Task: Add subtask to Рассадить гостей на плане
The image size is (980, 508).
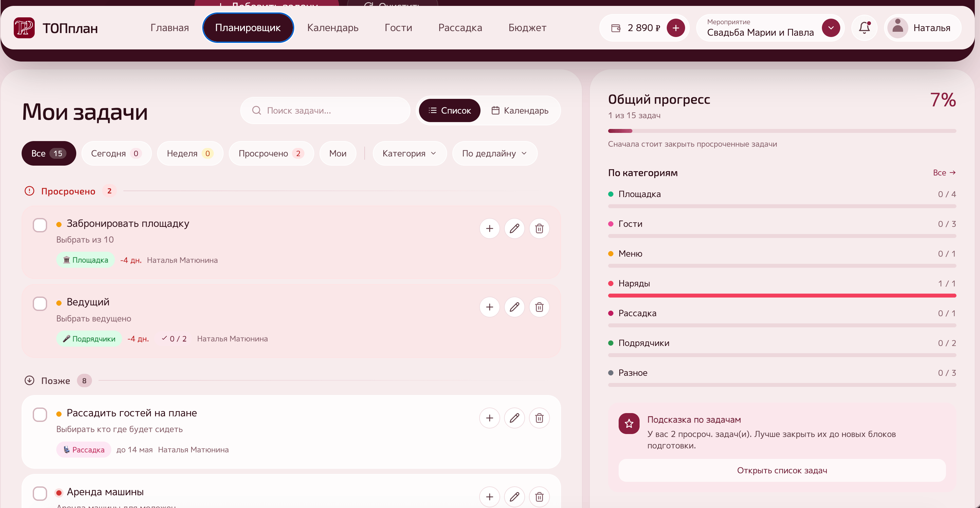Action: tap(489, 418)
